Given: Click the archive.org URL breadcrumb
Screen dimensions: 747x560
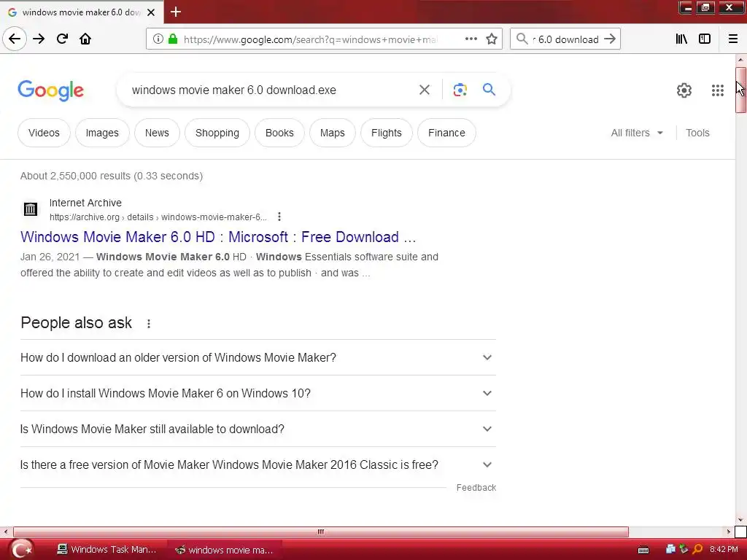Looking at the screenshot, I should point(158,217).
